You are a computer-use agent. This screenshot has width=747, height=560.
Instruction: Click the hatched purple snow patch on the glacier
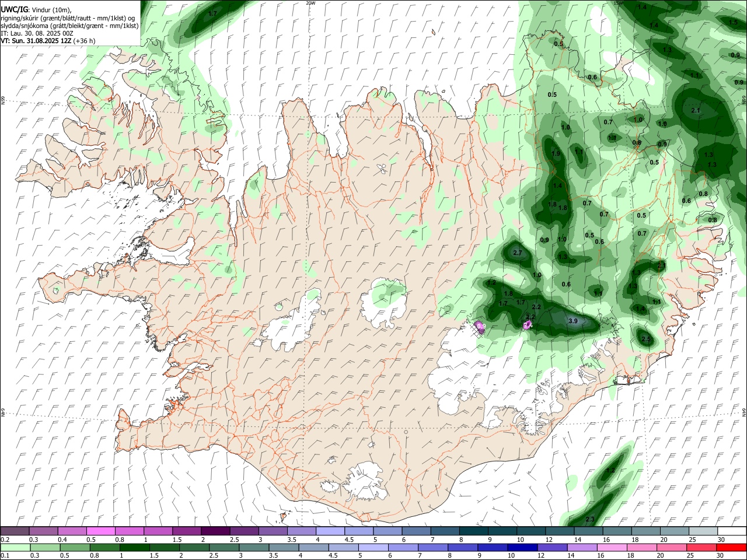pos(479,328)
